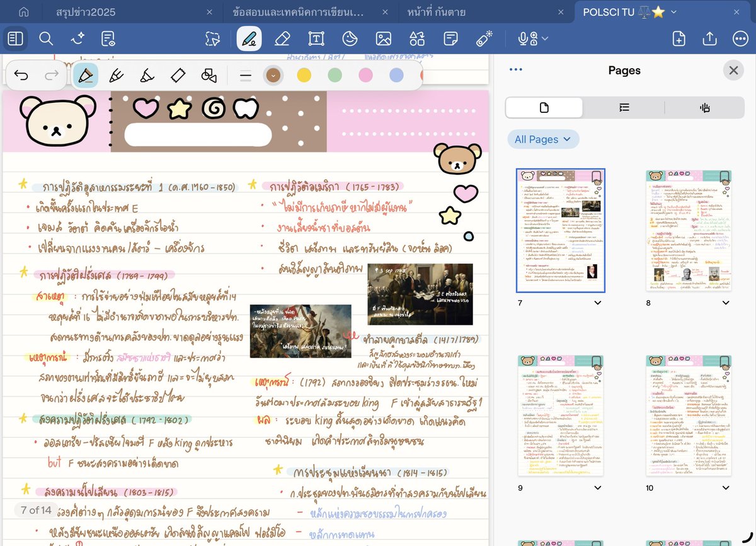Open the document outline search icon

click(108, 39)
